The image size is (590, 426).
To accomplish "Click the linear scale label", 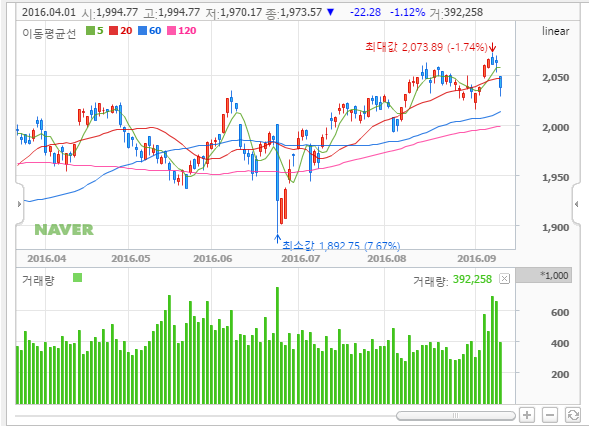I will 555,31.
